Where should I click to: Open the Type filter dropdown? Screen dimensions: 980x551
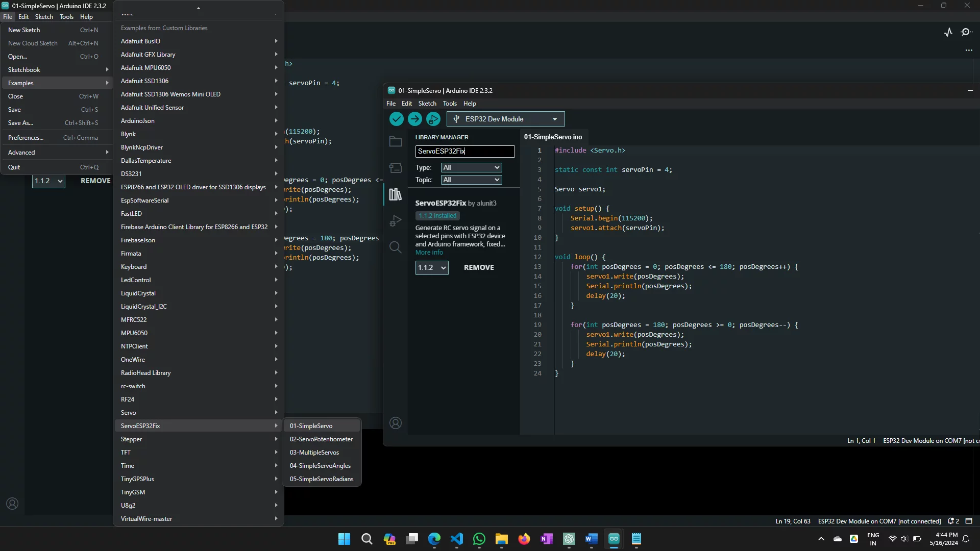coord(471,167)
